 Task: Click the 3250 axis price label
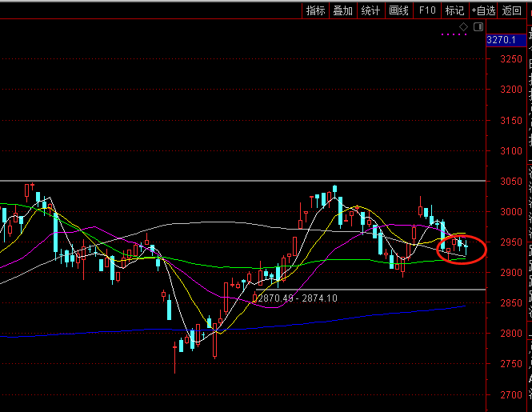point(511,59)
